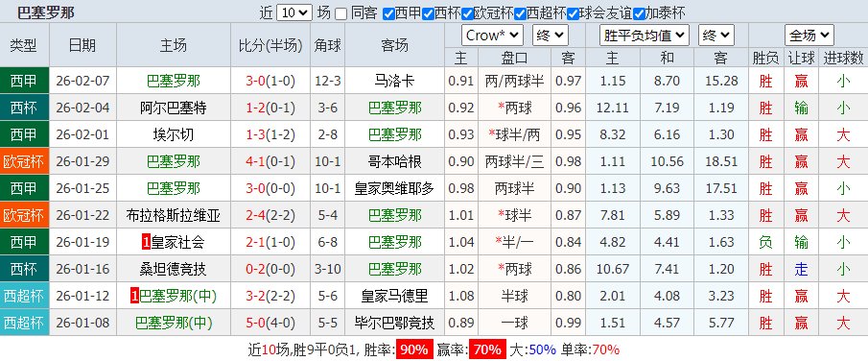Click odds value 15.28 in 马洛卡 row
868x361 pixels.
(721, 81)
